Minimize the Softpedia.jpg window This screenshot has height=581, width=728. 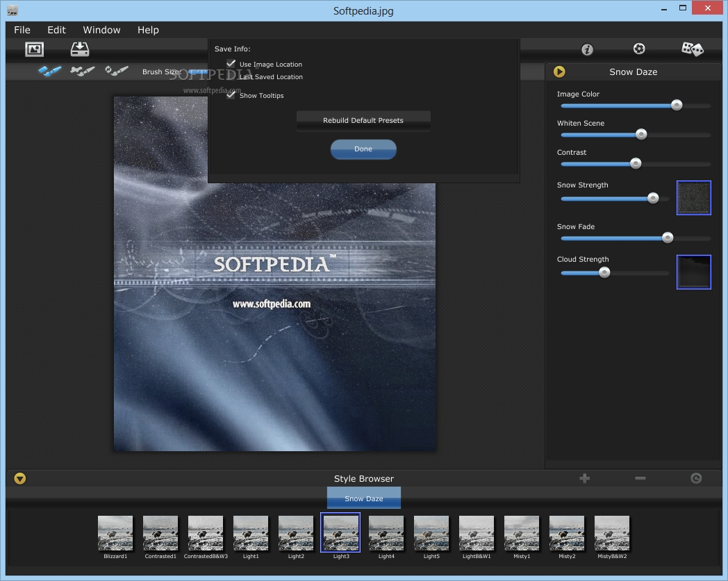point(664,9)
